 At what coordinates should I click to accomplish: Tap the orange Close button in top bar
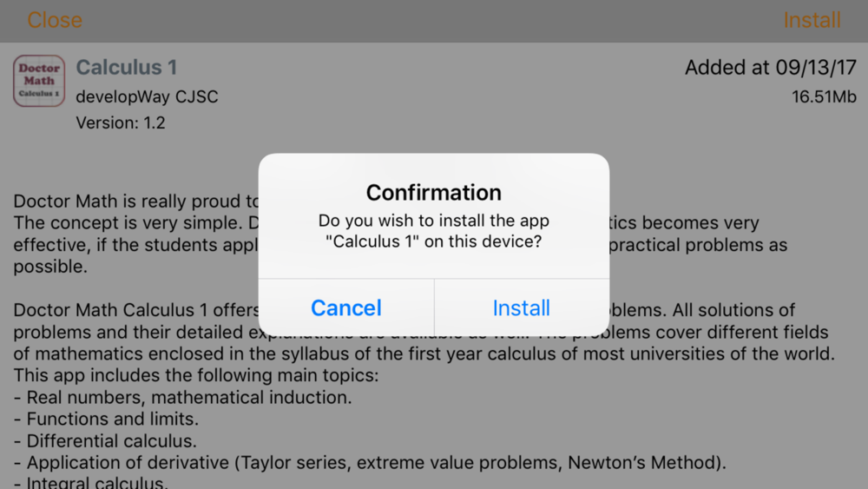point(54,21)
